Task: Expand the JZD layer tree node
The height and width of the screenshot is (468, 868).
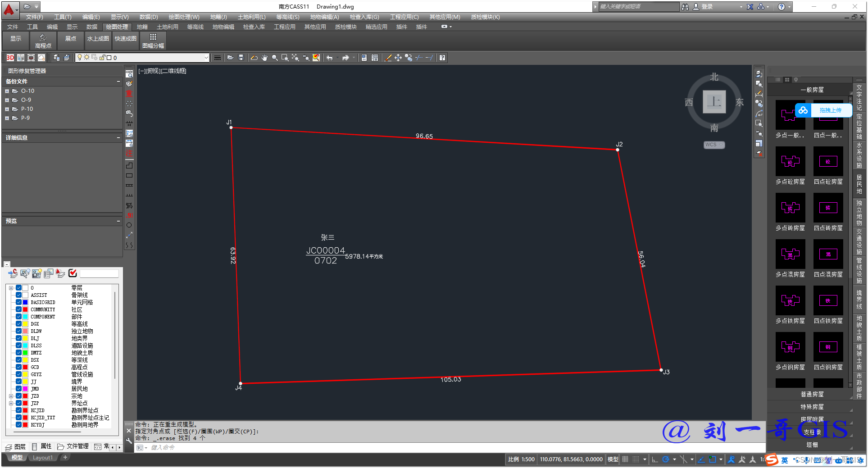Action: [x=11, y=396]
